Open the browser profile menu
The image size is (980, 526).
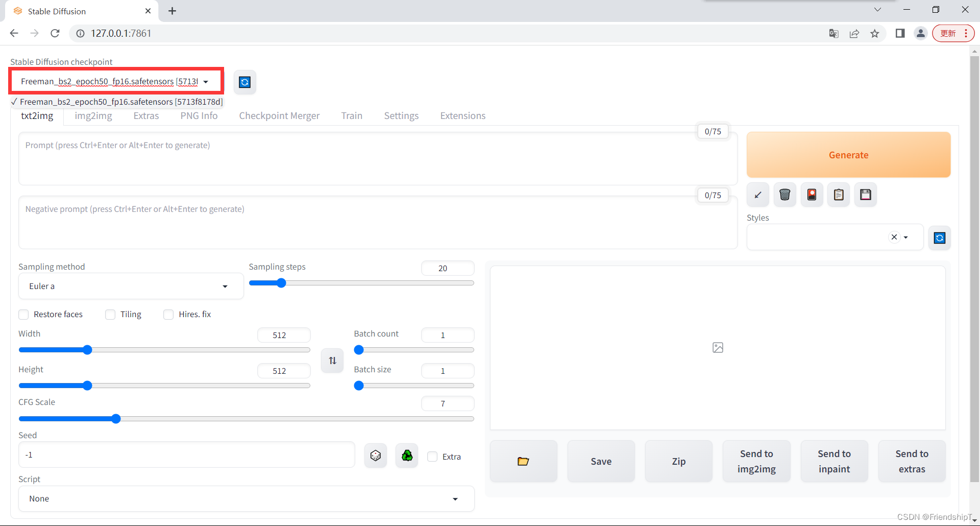pyautogui.click(x=921, y=33)
